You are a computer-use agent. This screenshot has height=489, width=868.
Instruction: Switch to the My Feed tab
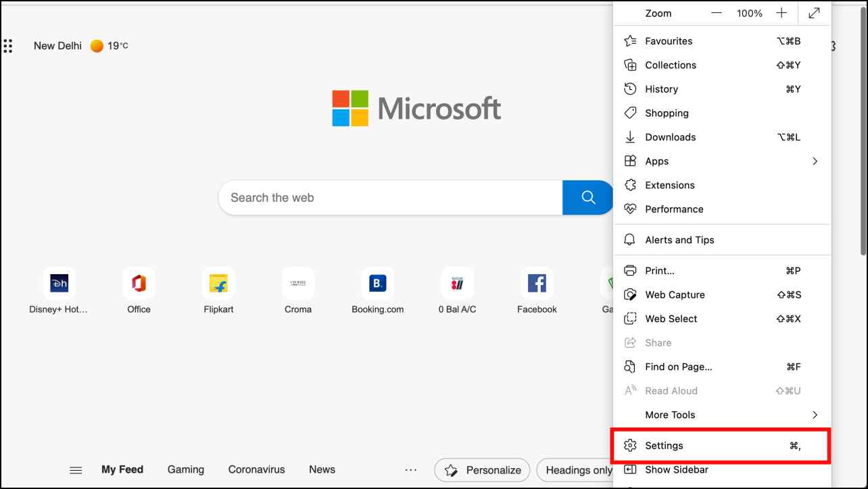pos(122,469)
